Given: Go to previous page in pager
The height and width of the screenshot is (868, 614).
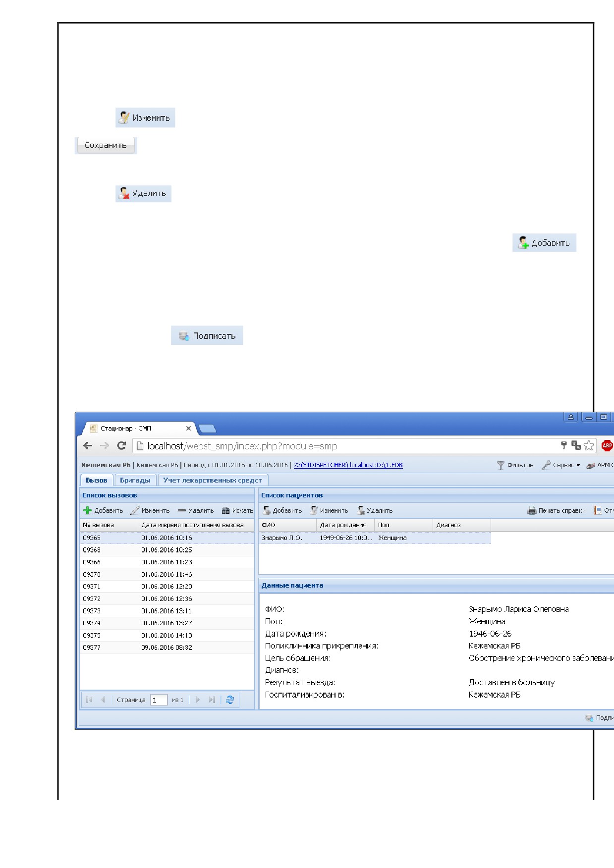Looking at the screenshot, I should 103,700.
